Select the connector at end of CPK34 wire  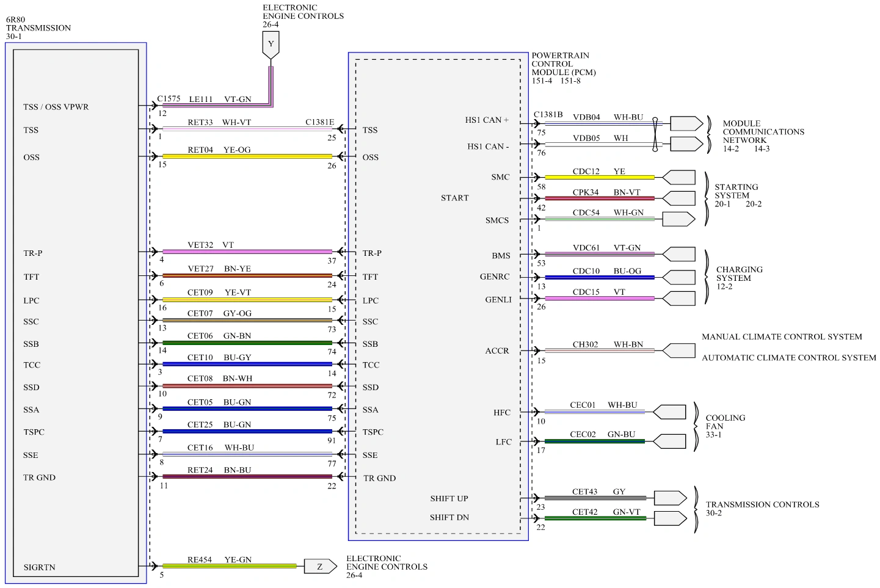[x=679, y=198]
